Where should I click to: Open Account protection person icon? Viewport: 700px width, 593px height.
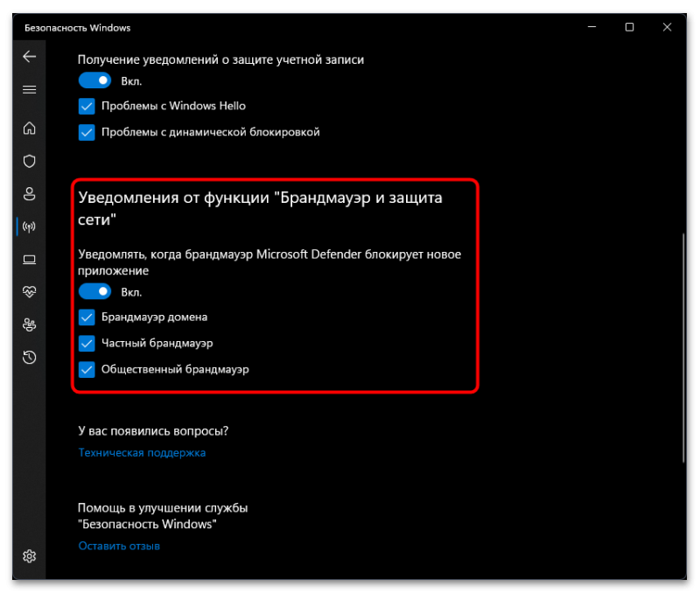click(30, 194)
